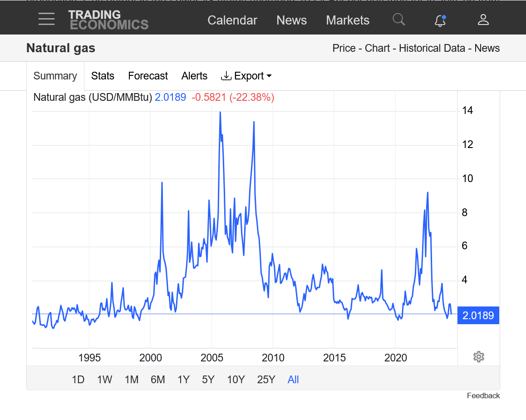This screenshot has width=526, height=420.
Task: Select the All time range
Action: 293,380
